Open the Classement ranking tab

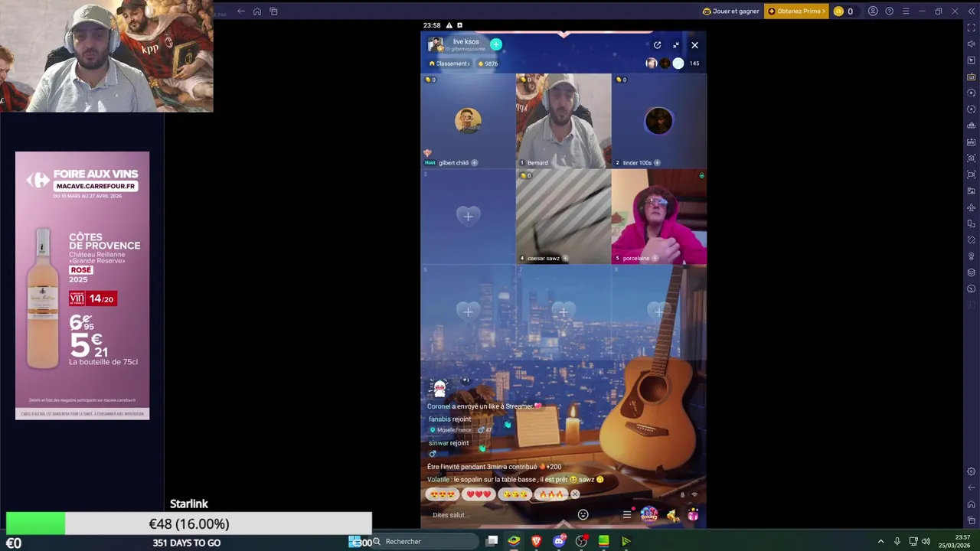[449, 64]
